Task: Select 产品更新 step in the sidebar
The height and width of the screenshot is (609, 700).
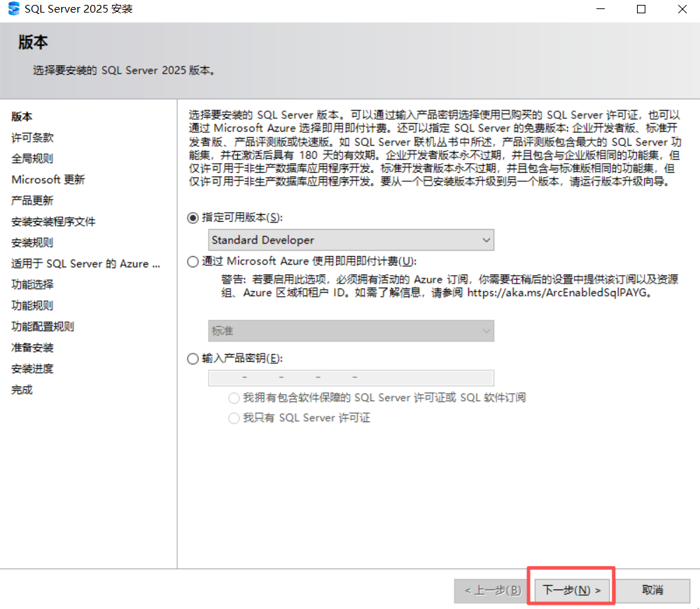Action: coord(32,200)
